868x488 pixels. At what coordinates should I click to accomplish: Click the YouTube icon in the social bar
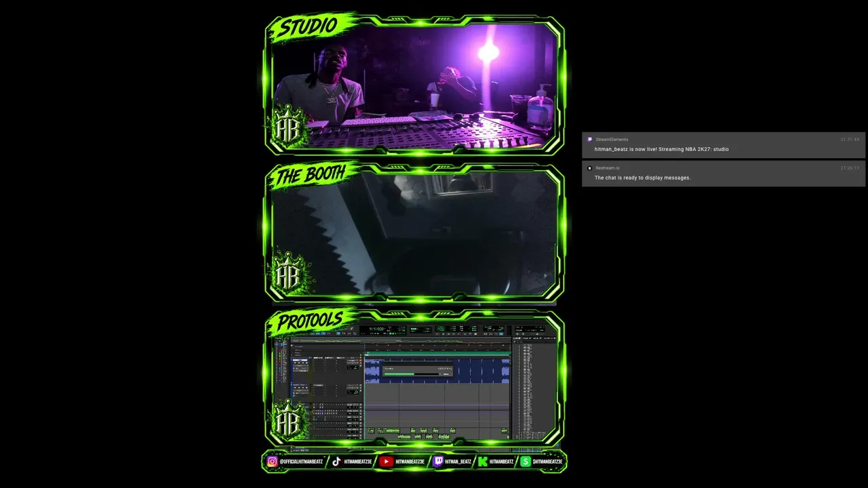[x=386, y=462]
